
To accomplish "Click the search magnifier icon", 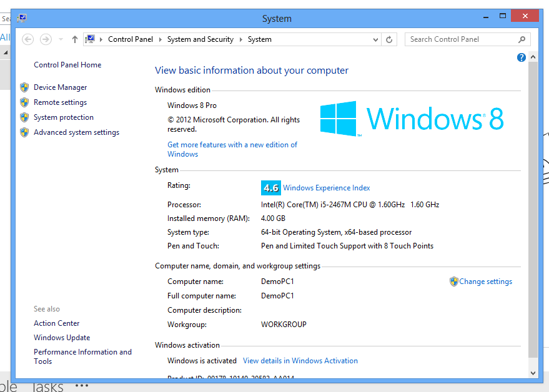I will [x=522, y=39].
